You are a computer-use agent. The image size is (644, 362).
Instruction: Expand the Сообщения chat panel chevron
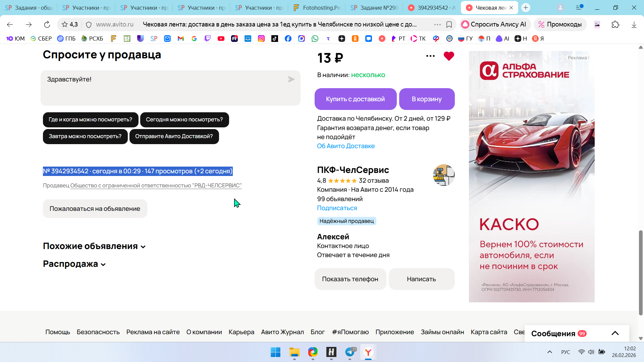615,333
